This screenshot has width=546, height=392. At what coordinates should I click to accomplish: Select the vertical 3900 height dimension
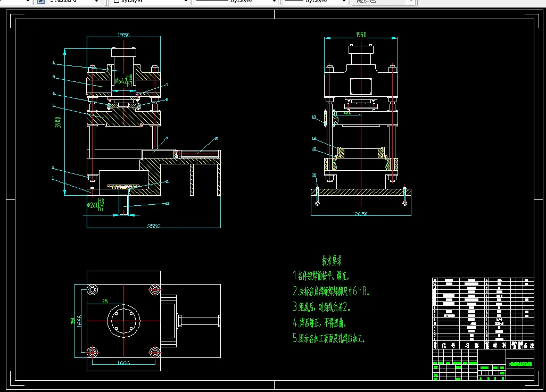click(x=58, y=122)
